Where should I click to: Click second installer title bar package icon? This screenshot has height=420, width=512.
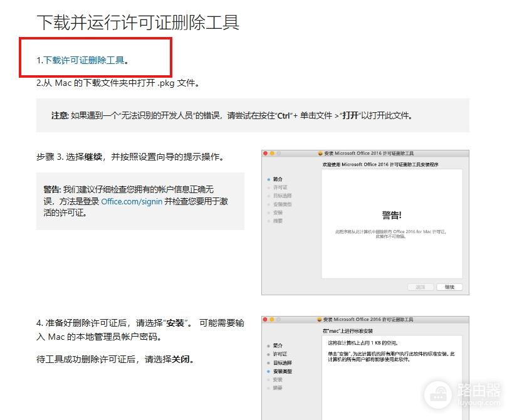point(320,320)
